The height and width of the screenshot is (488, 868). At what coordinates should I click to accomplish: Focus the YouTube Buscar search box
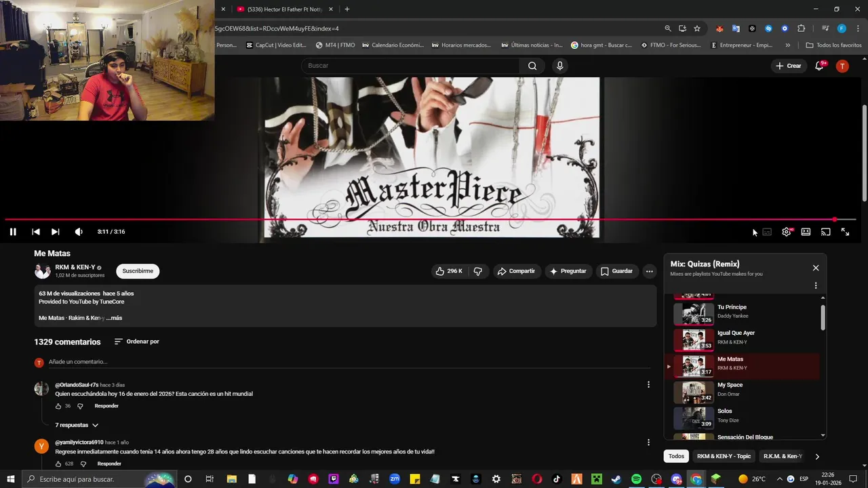click(x=410, y=66)
